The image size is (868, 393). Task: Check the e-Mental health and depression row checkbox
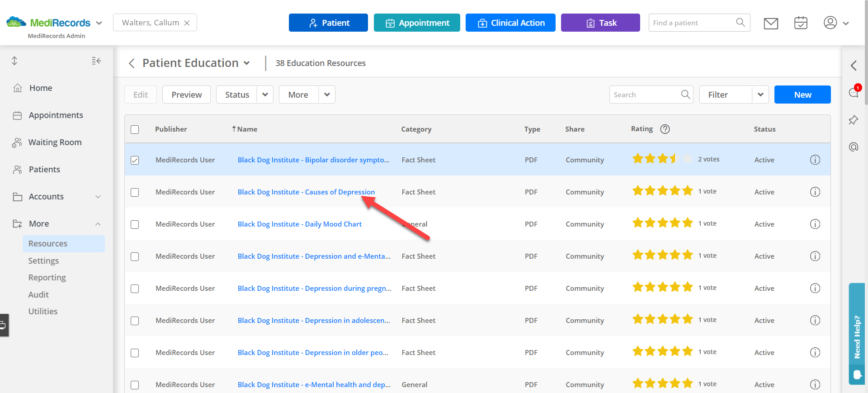(x=135, y=385)
